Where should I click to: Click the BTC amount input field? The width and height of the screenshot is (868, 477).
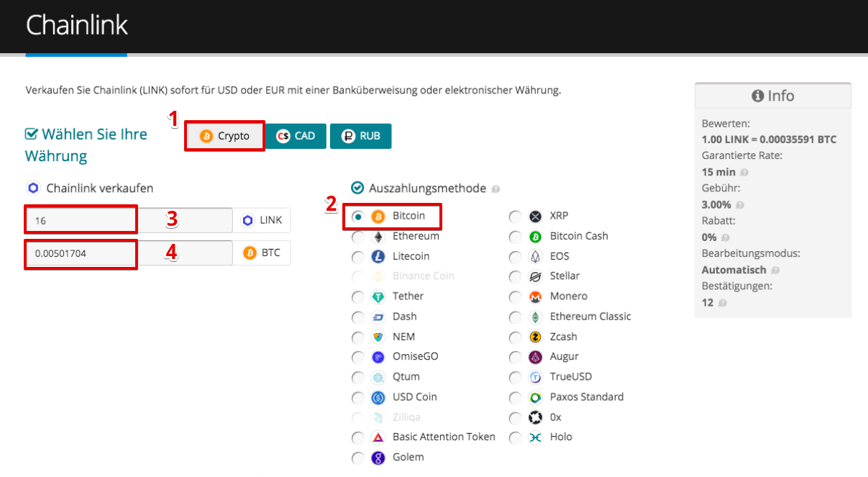click(129, 253)
